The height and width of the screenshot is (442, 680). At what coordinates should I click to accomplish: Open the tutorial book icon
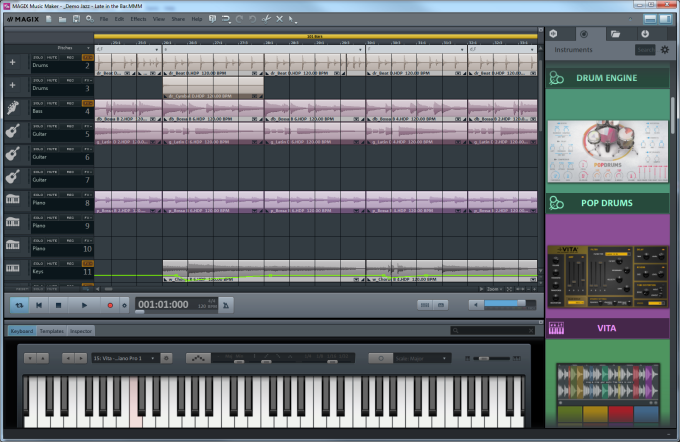coord(212,19)
